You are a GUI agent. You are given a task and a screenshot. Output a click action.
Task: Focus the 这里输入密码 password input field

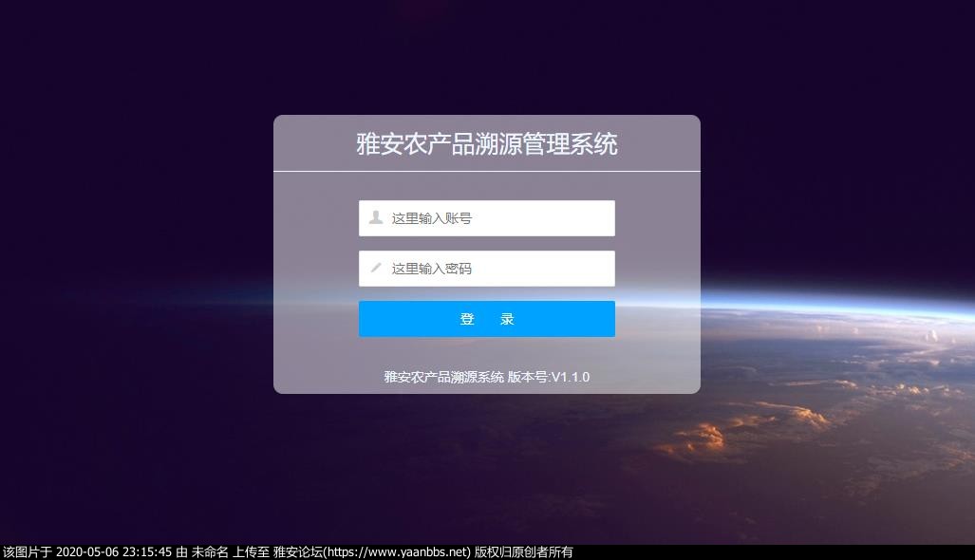tap(487, 269)
